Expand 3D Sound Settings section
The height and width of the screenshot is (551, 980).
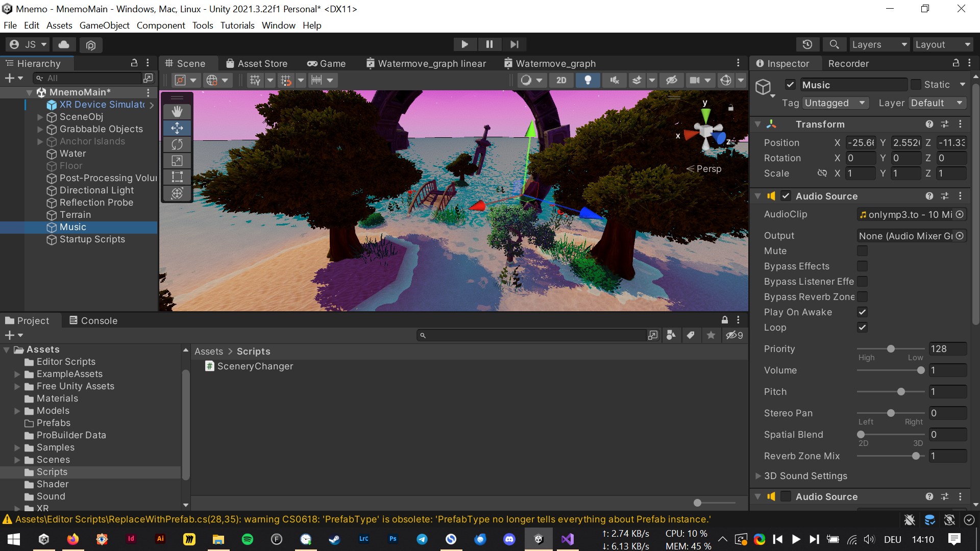(758, 476)
